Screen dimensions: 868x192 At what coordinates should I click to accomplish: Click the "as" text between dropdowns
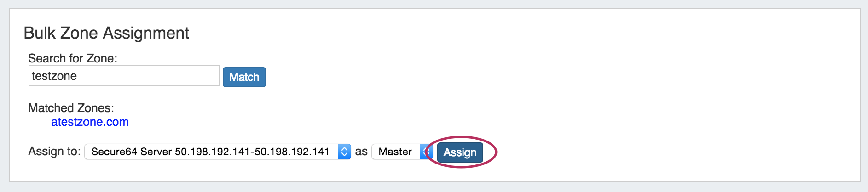361,152
